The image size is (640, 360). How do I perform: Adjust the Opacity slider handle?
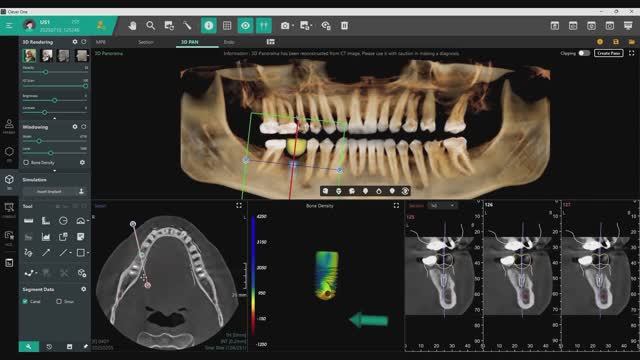pyautogui.click(x=46, y=72)
